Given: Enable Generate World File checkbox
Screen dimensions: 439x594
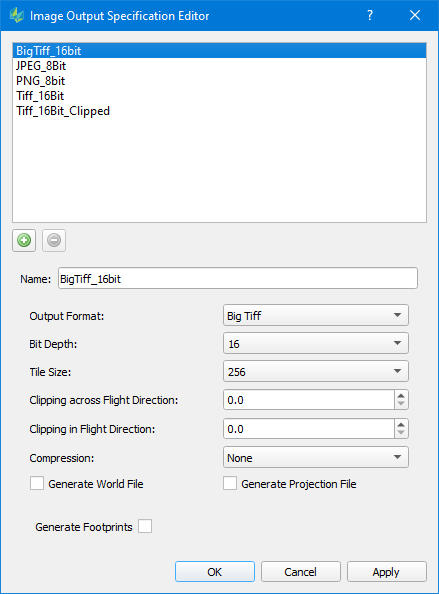Looking at the screenshot, I should [37, 483].
